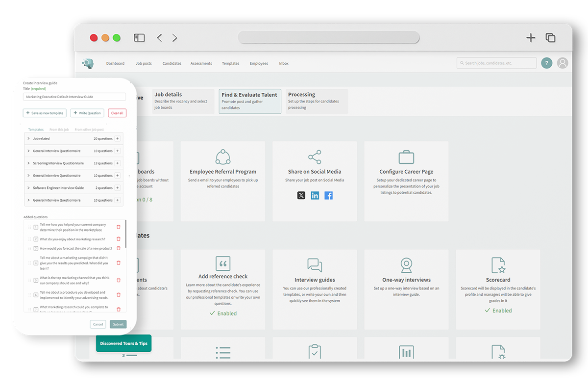Open the user profile avatar
Screen dimensions: 588x392
point(563,63)
